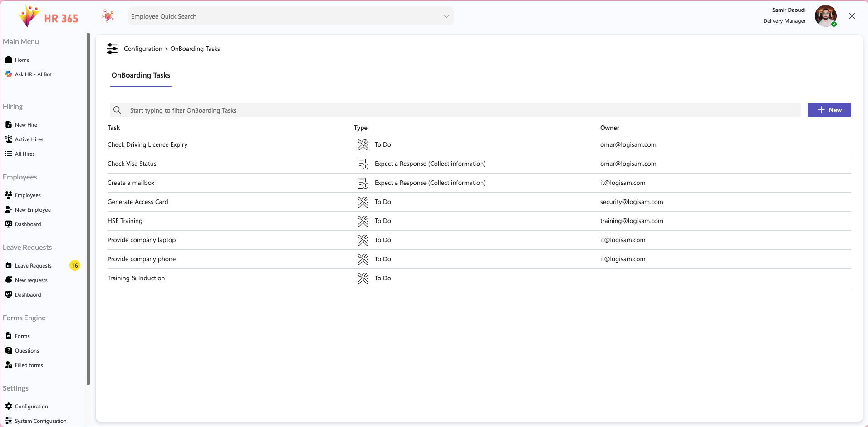Open the Employees list icon
The height and width of the screenshot is (427, 868).
pos(9,195)
